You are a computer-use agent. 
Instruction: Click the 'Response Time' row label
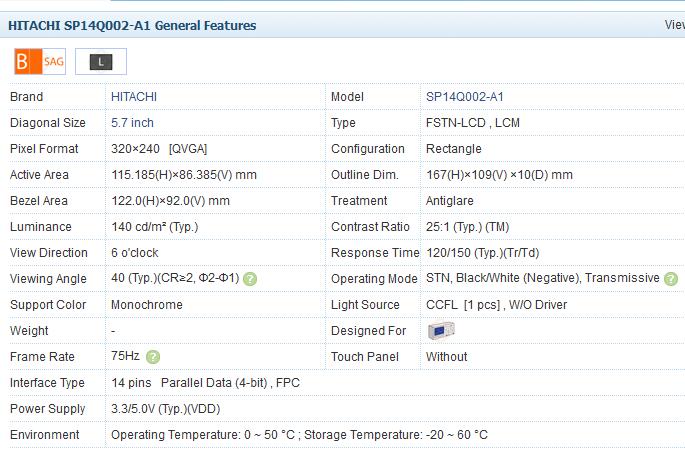point(375,252)
